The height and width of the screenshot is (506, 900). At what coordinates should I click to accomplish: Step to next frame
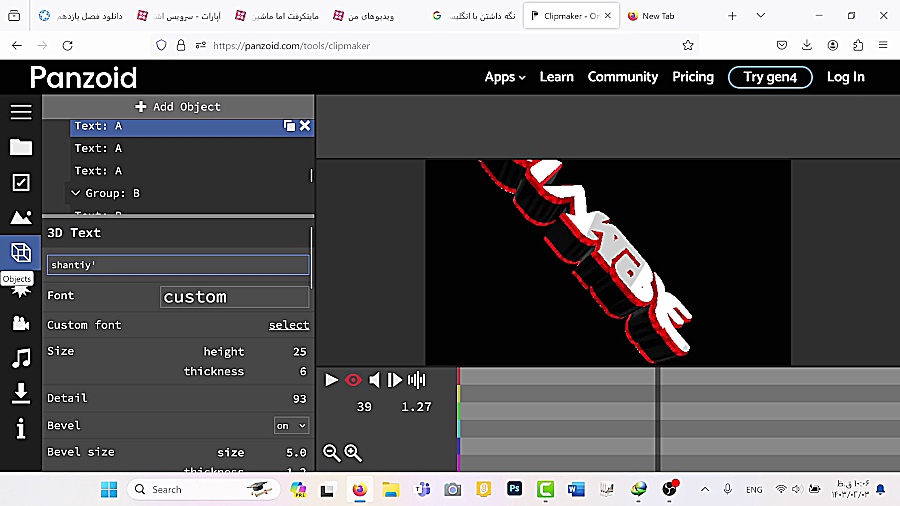[394, 380]
